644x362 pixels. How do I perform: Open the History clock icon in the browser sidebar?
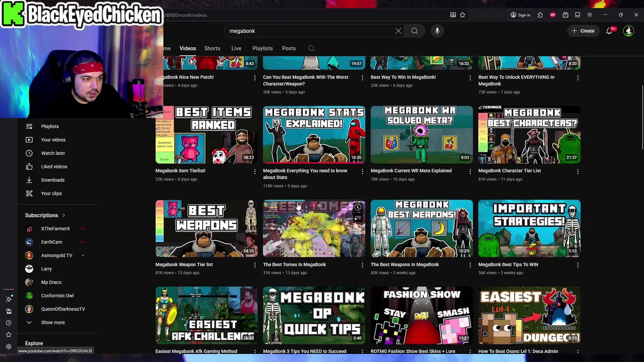click(x=9, y=323)
